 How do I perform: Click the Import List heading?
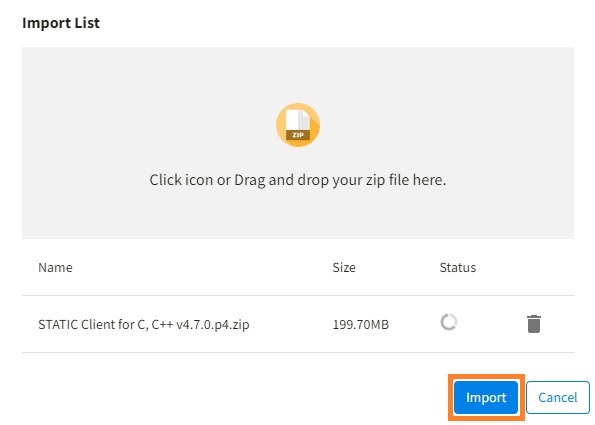tap(61, 23)
